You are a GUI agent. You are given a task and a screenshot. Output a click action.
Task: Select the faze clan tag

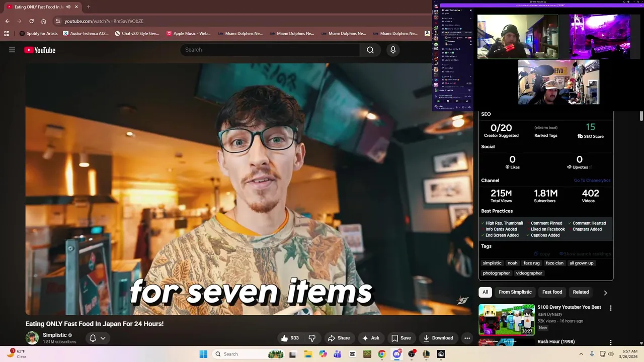click(x=554, y=263)
